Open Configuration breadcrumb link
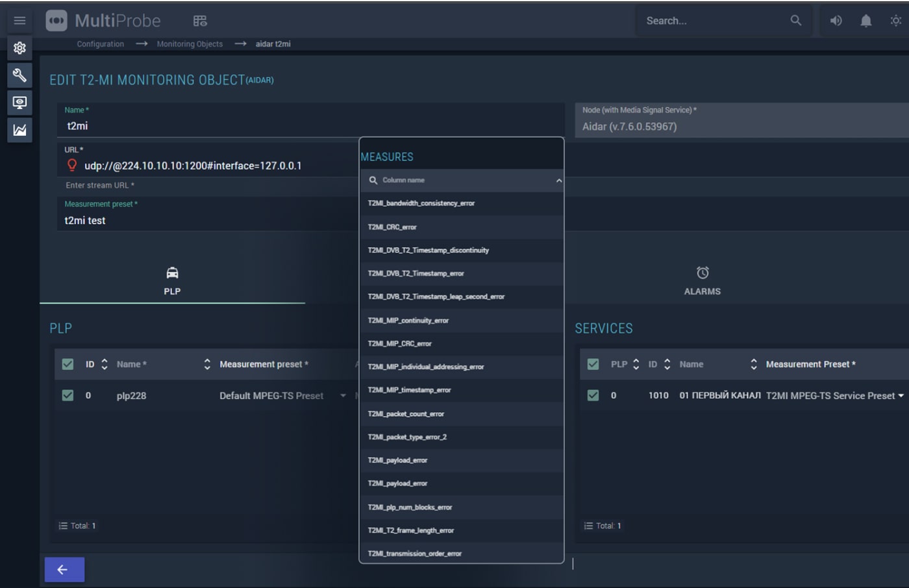The height and width of the screenshot is (588, 909). coord(100,44)
